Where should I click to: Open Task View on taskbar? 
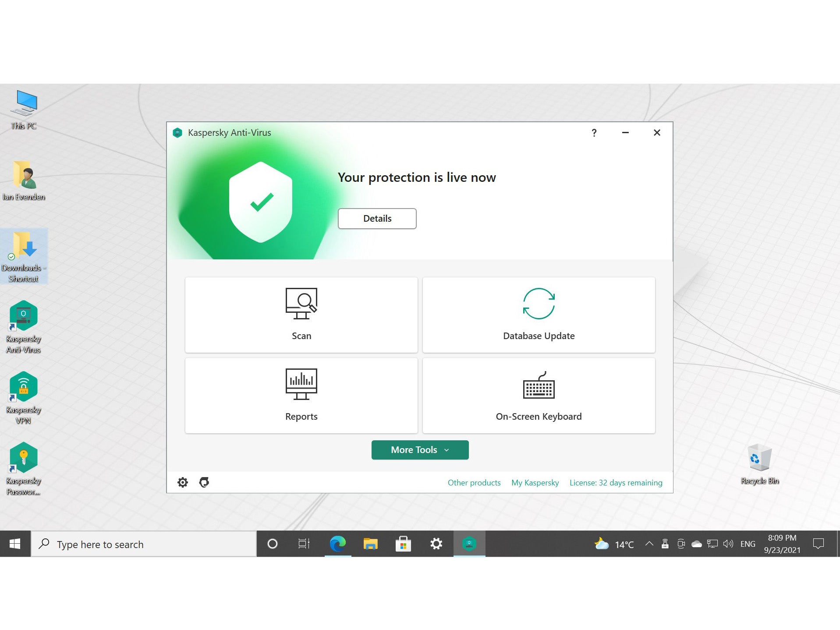click(304, 544)
